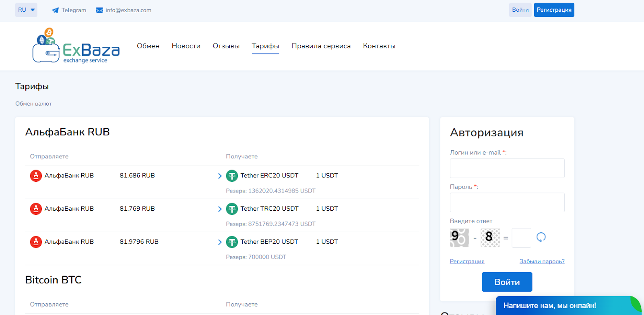Click the arrow chevron before Tether ERC20
The image size is (644, 315).
220,176
